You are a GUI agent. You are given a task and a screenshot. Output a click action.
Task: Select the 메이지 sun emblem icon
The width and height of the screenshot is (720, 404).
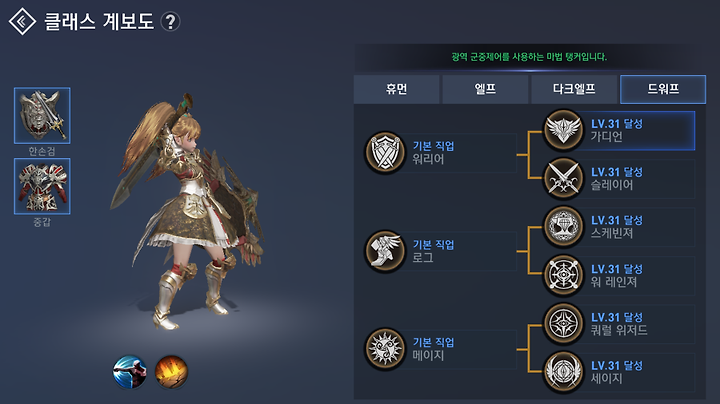point(385,349)
